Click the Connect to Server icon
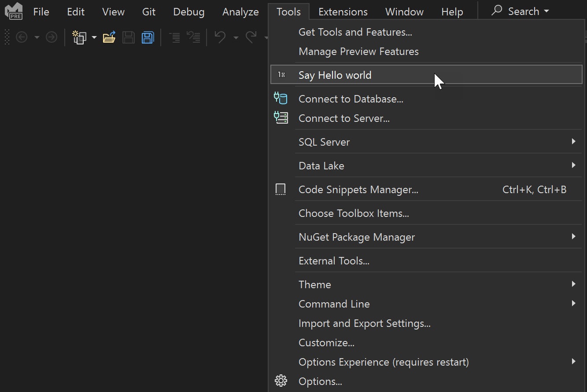The height and width of the screenshot is (392, 587). click(x=281, y=117)
